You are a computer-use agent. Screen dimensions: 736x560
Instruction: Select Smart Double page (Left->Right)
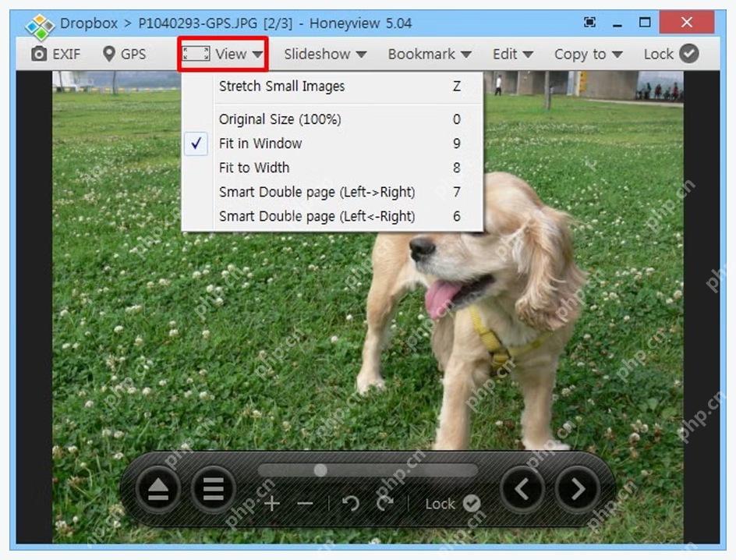pos(332,192)
